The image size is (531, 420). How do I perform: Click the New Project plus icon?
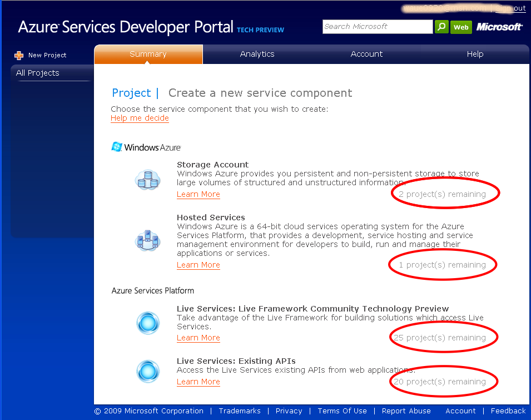(19, 55)
